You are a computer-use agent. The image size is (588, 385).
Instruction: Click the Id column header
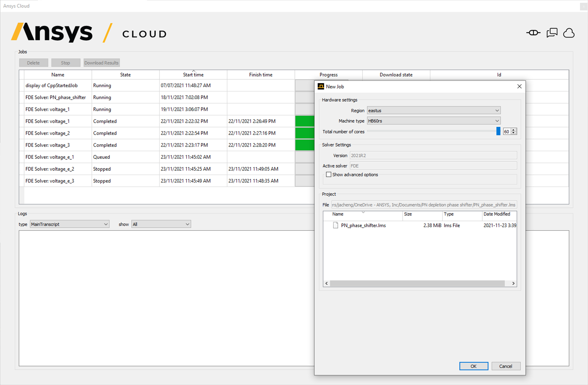click(x=499, y=75)
